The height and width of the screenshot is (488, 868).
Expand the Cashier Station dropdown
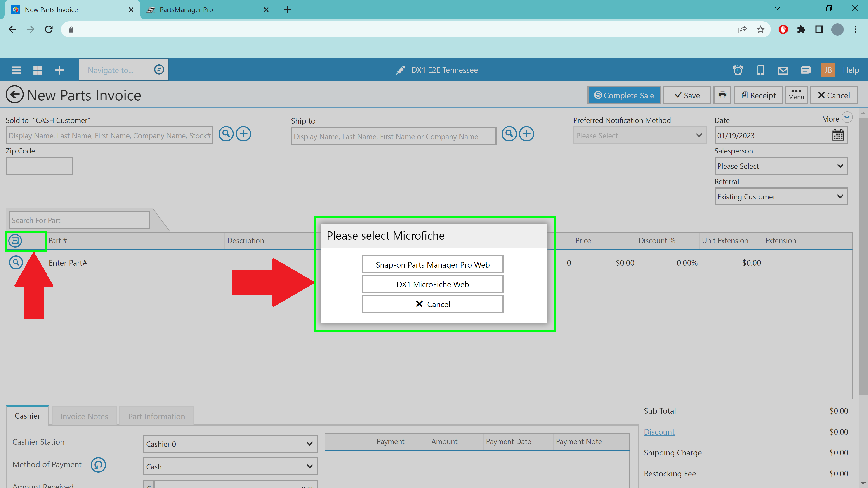(230, 444)
